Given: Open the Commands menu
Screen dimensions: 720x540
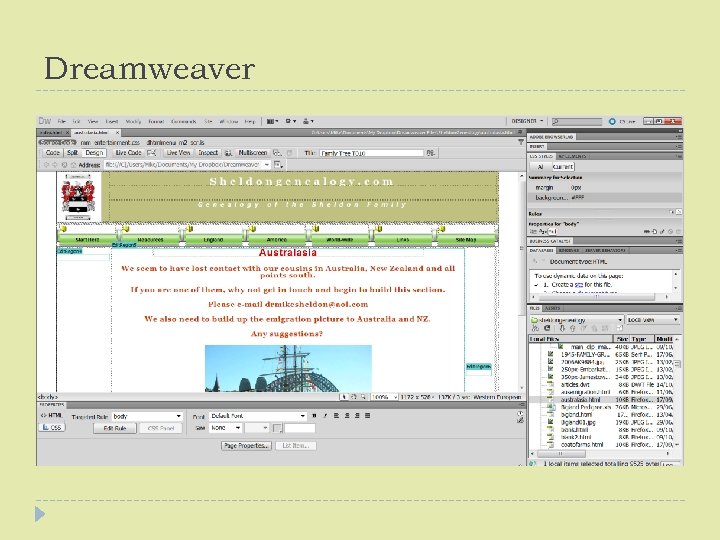Looking at the screenshot, I should point(183,121).
